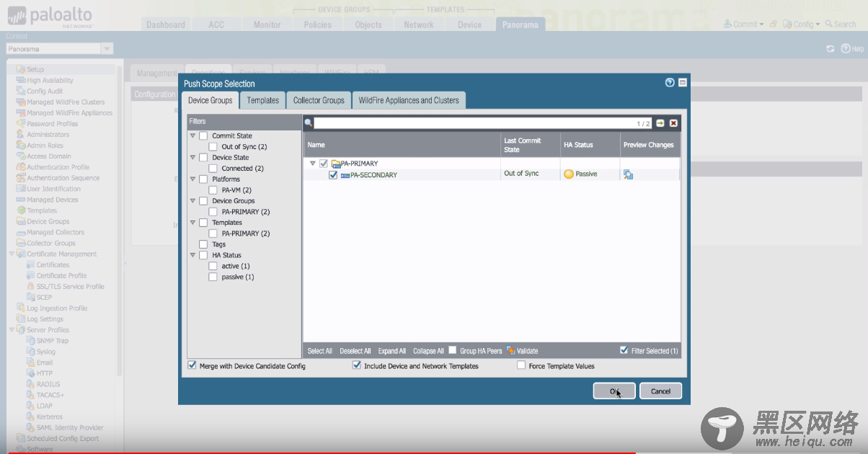The image size is (868, 454).
Task: Click the yellow Passive HA status indicator
Action: pos(569,174)
